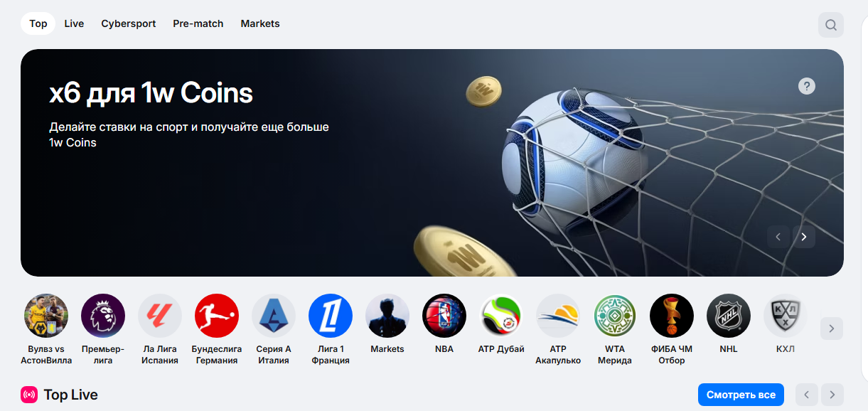Open the Лига 1 Франция icon
This screenshot has width=868, height=411.
(331, 316)
